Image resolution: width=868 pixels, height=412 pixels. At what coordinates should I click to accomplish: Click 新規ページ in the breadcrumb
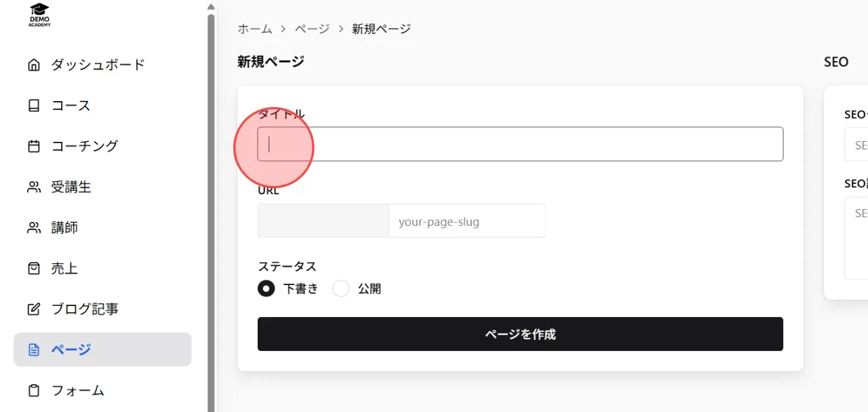[x=381, y=29]
